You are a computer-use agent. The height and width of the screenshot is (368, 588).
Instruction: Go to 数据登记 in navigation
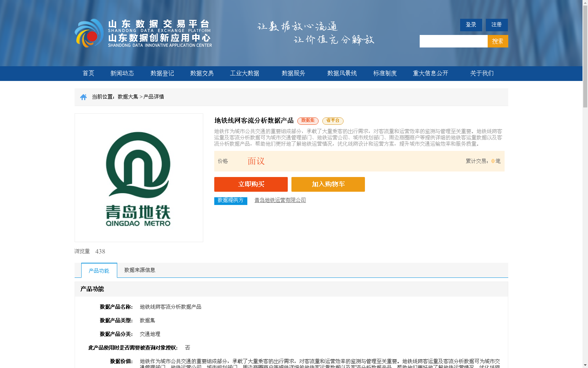(x=162, y=73)
